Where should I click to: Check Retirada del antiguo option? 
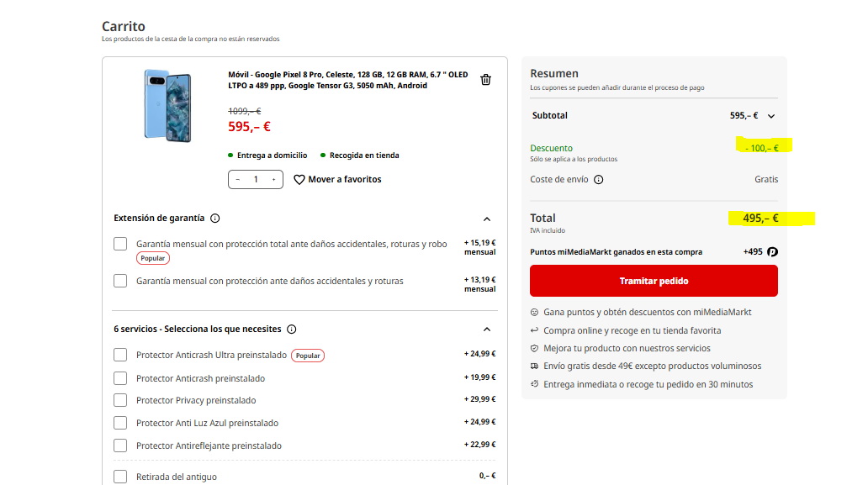pos(120,477)
